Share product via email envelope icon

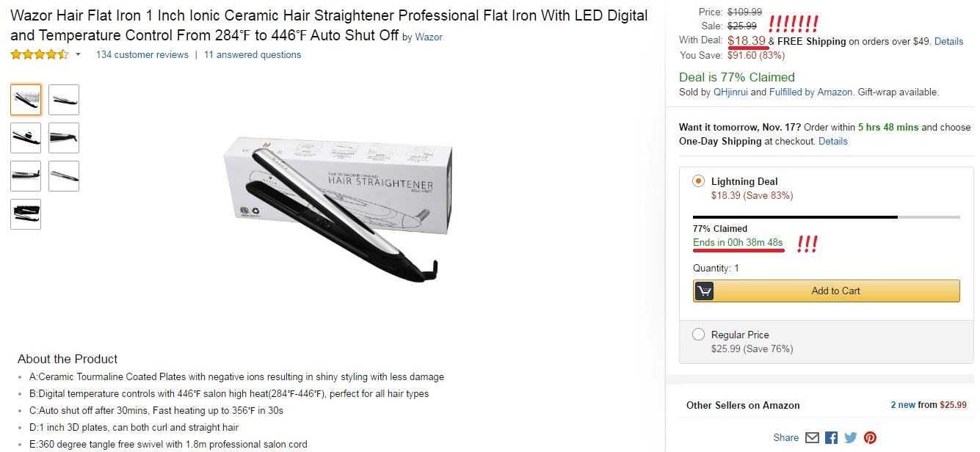(x=812, y=438)
